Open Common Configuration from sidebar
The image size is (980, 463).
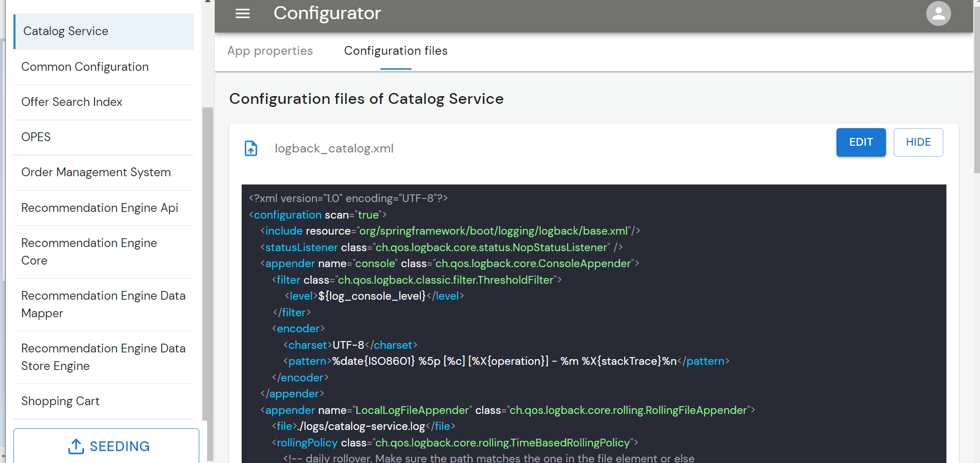point(104,67)
